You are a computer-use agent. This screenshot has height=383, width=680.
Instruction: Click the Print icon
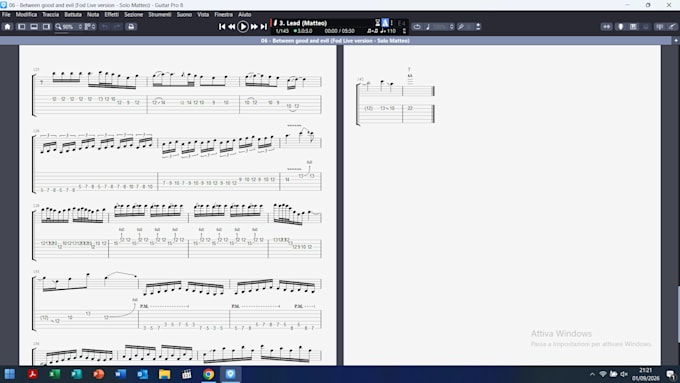[x=131, y=26]
